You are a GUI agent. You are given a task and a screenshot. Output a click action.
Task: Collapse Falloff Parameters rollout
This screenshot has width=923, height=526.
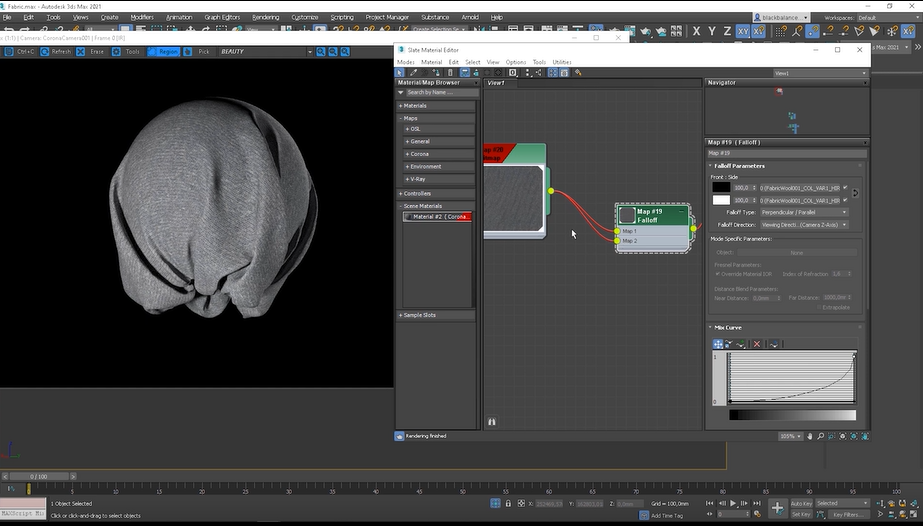click(x=739, y=166)
